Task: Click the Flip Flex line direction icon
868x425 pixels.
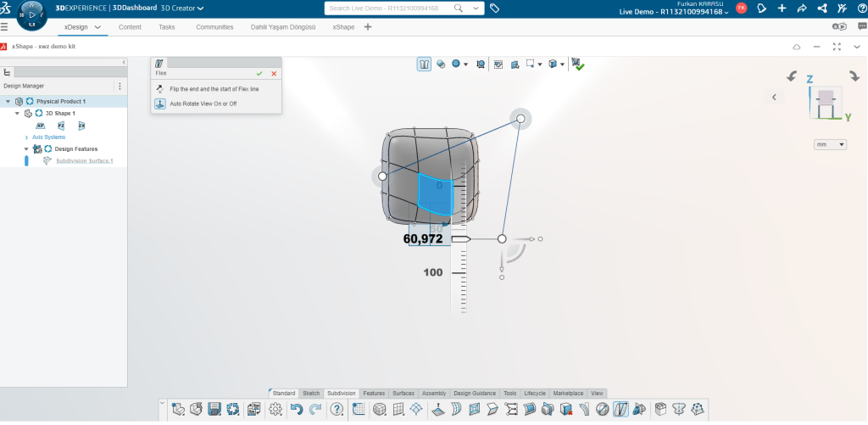Action: 159,88
